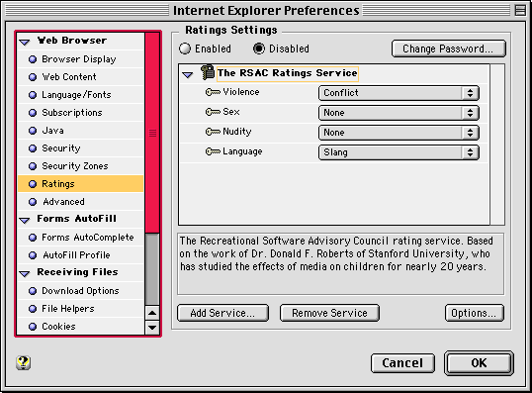Click the help question mark icon
Image resolution: width=532 pixels, height=393 pixels.
coord(23,362)
